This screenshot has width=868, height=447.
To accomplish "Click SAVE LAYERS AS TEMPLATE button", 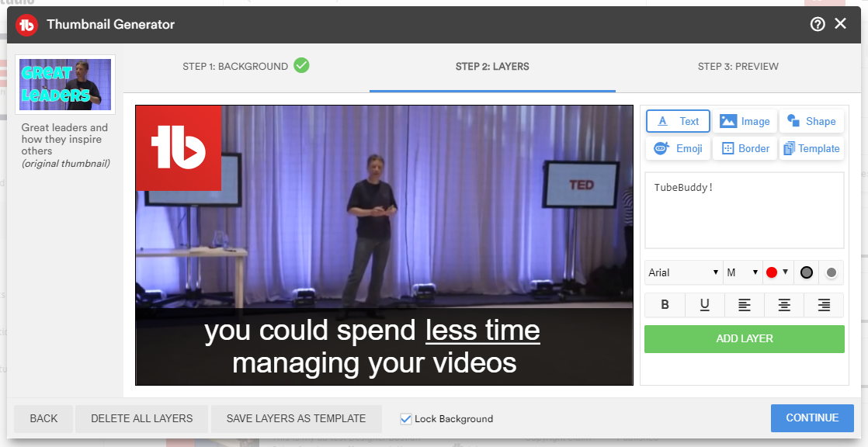I will (x=296, y=419).
